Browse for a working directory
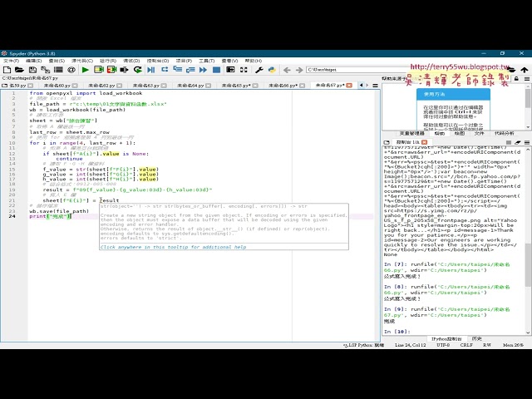This screenshot has height=399, width=532. (511, 70)
